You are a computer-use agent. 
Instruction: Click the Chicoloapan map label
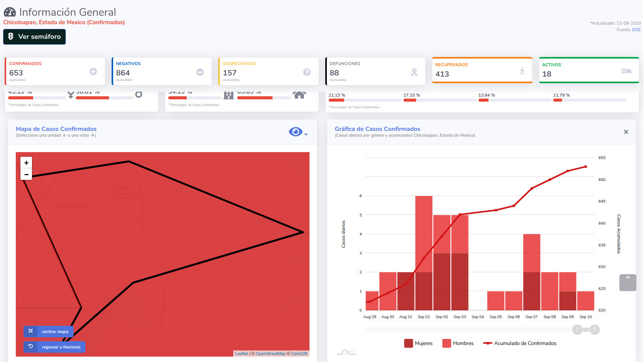pos(74,206)
